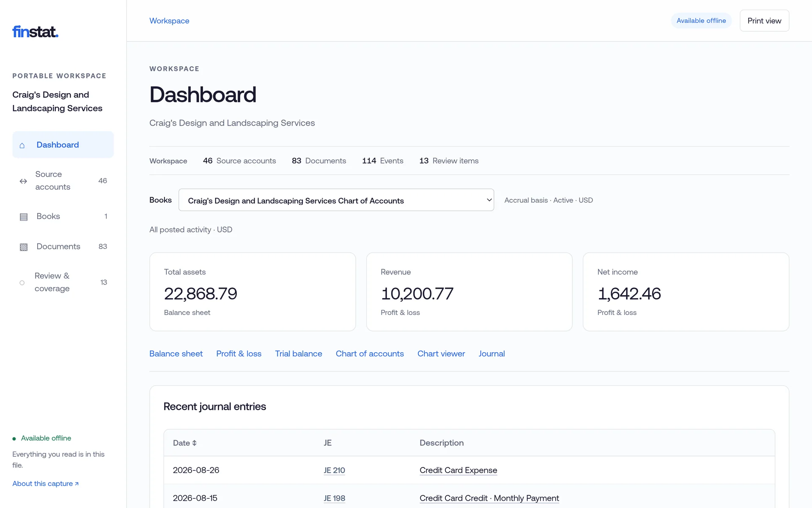
Task: Click the Books ledger icon in sidebar
Action: coord(24,217)
